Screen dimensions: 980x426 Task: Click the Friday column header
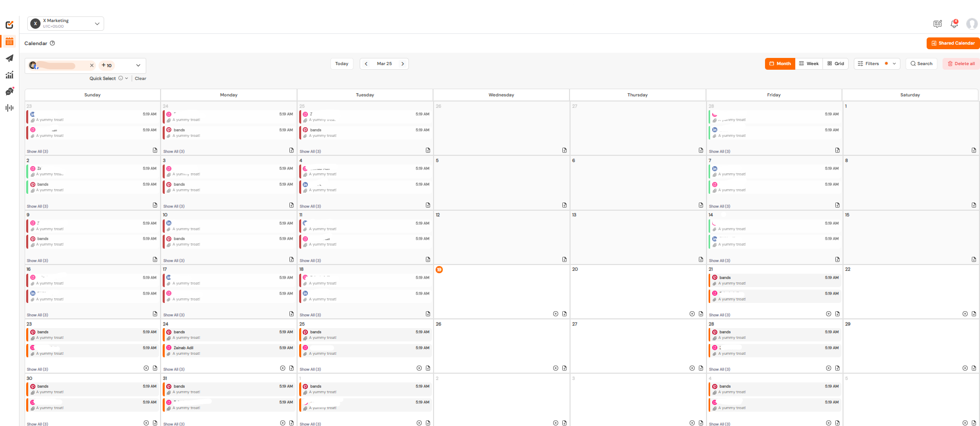coord(774,95)
